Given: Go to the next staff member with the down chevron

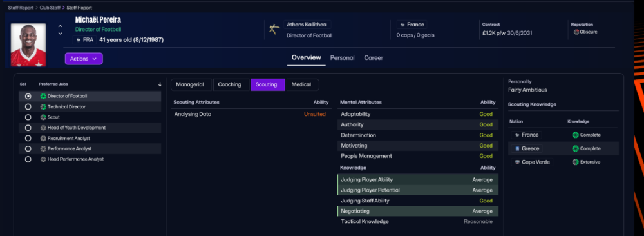Looking at the screenshot, I should (61, 34).
